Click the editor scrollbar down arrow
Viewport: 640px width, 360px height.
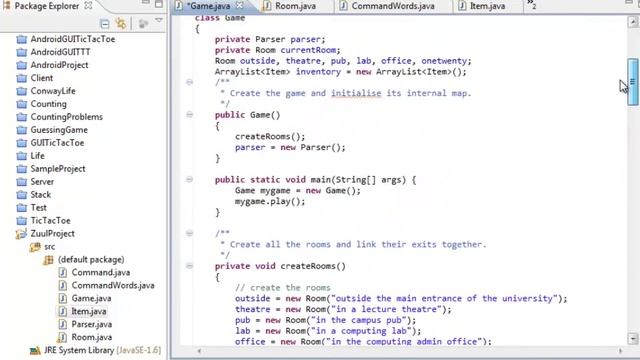click(x=633, y=338)
